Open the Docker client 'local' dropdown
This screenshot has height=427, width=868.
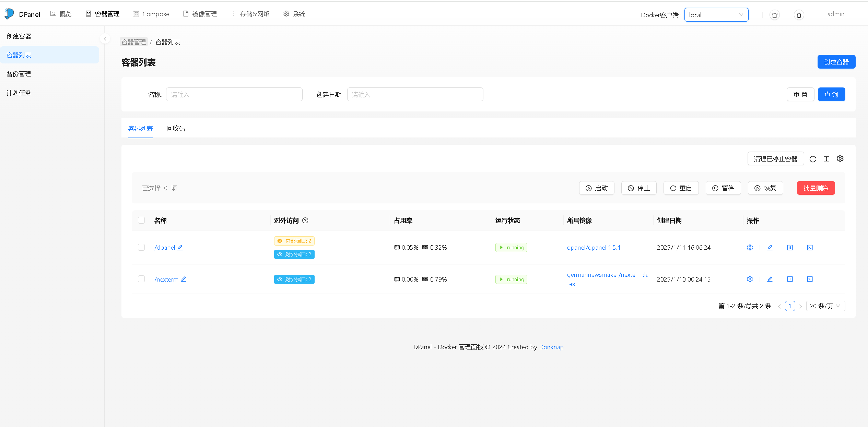click(716, 14)
